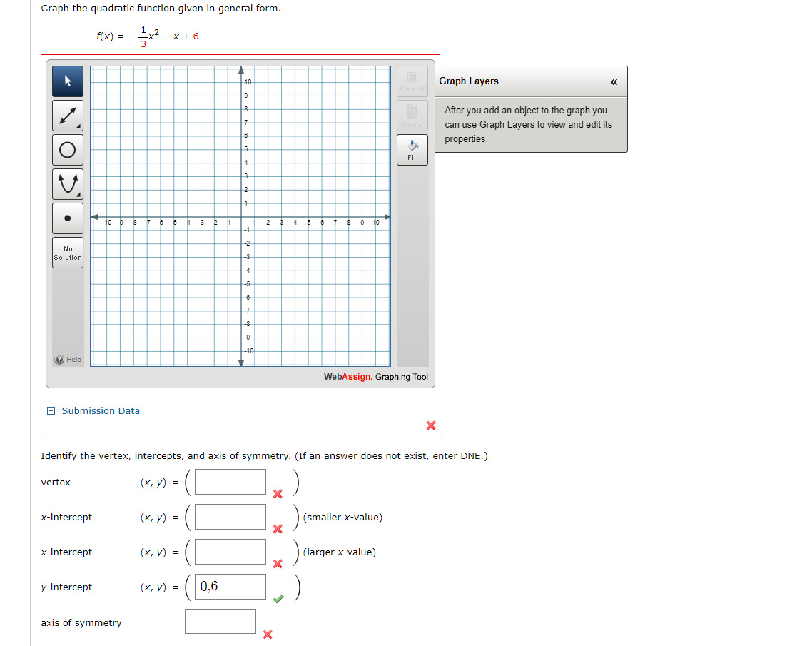Viewport: 812px width, 646px height.
Task: Select the point plotting tool
Action: [x=67, y=218]
